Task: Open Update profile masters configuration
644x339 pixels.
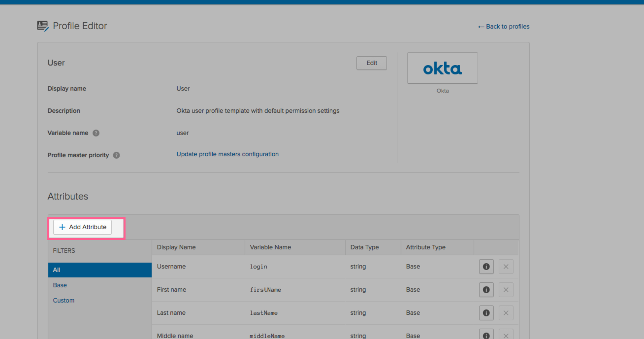Action: click(x=227, y=154)
